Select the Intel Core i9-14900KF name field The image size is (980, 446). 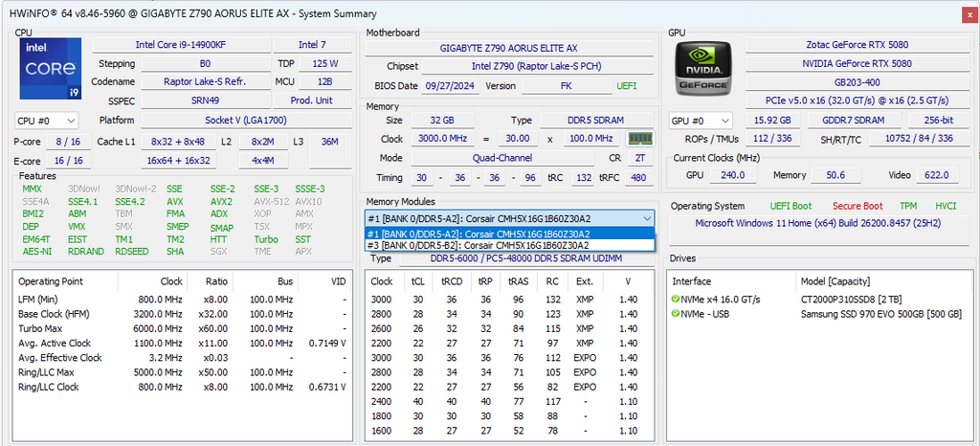pyautogui.click(x=182, y=45)
